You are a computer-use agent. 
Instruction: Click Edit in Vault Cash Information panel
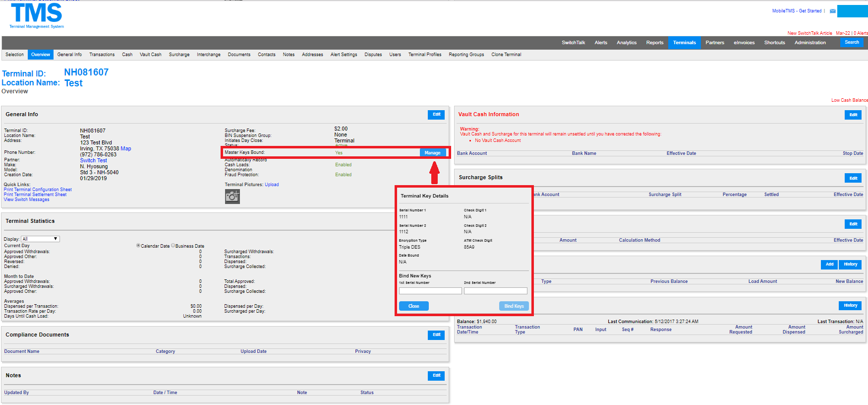click(x=853, y=115)
